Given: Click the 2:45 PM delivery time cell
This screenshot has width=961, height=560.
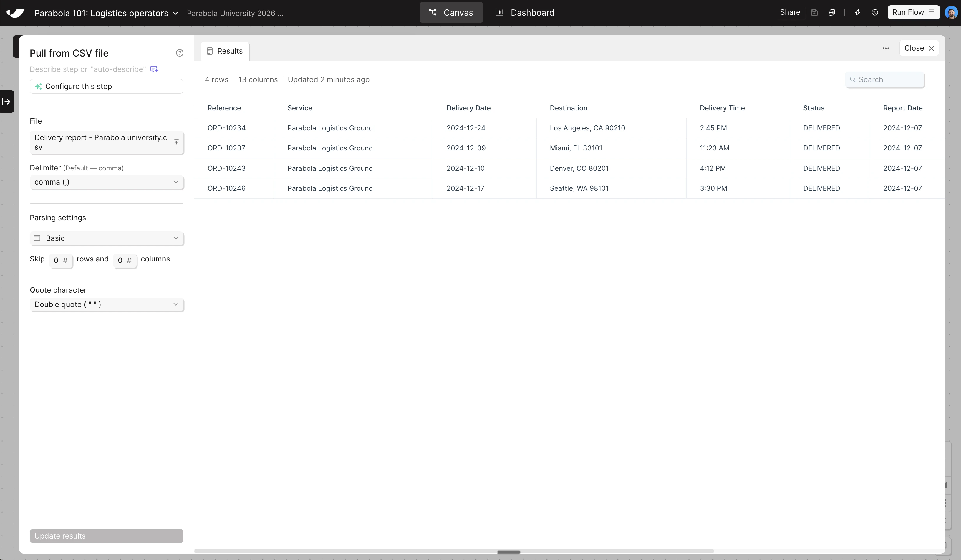Looking at the screenshot, I should point(738,128).
